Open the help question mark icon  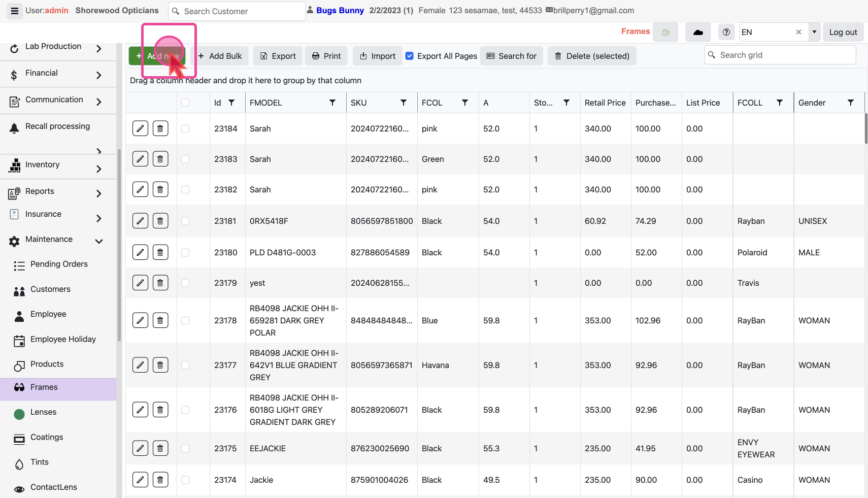tap(726, 32)
